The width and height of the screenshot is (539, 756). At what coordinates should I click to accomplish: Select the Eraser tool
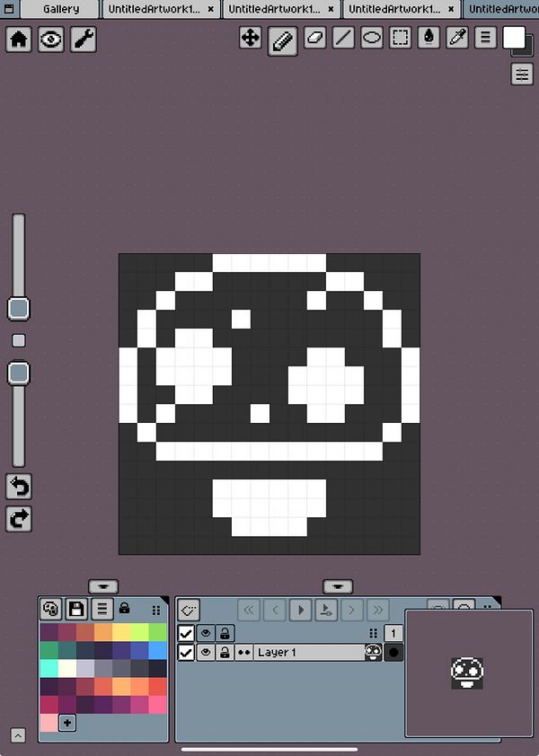tap(314, 38)
